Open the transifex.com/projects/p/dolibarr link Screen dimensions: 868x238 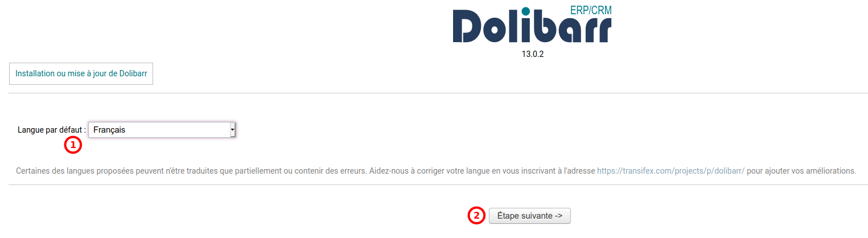670,171
